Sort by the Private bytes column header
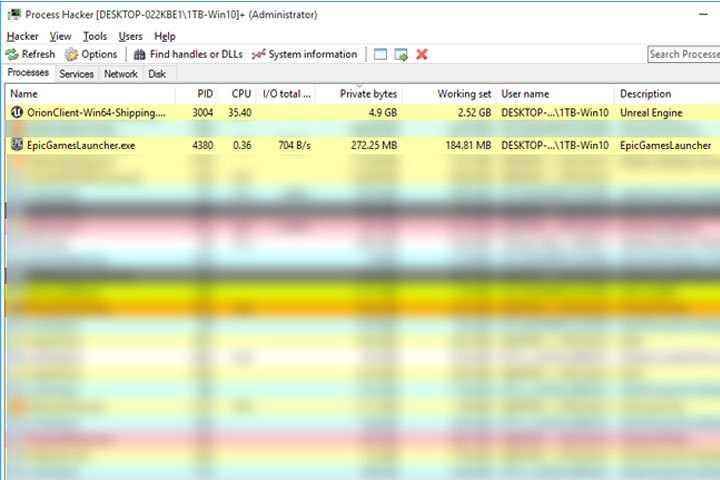720x480 pixels. coord(359,94)
